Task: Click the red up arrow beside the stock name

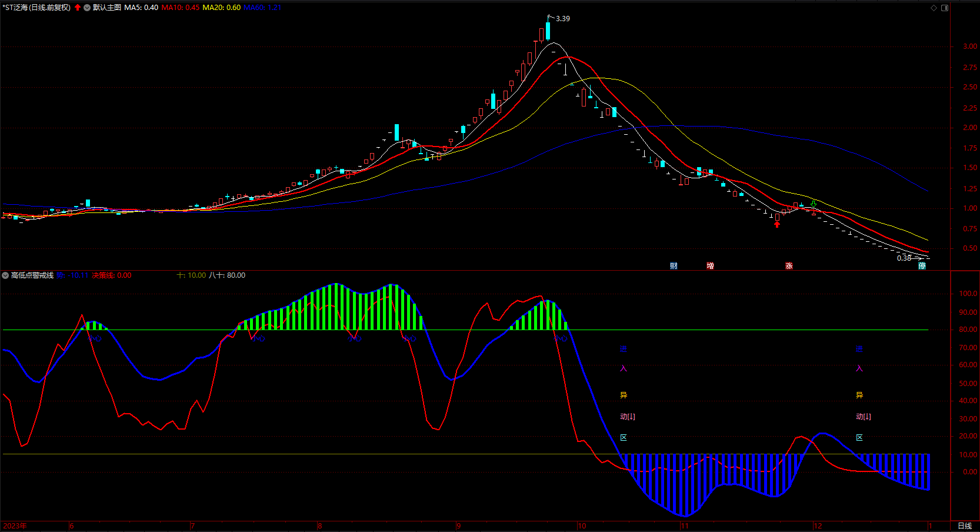Action: tap(78, 8)
